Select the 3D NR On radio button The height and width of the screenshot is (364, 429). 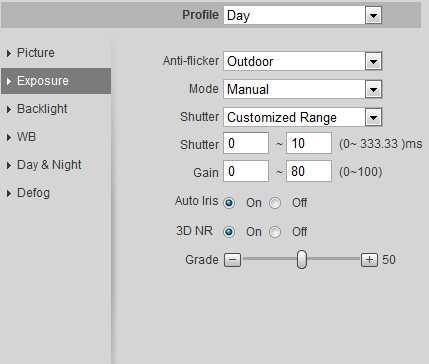coord(229,232)
